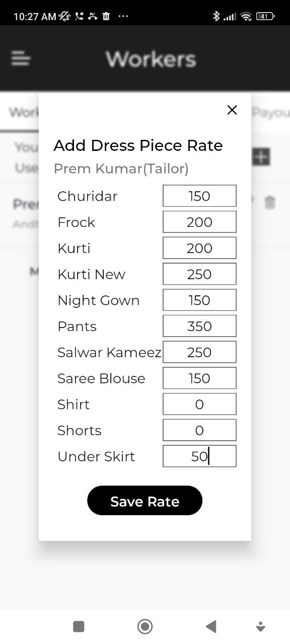Screen dimensions: 290x644
Task: Click the Salwar Kameez rate input
Action: pos(199,352)
